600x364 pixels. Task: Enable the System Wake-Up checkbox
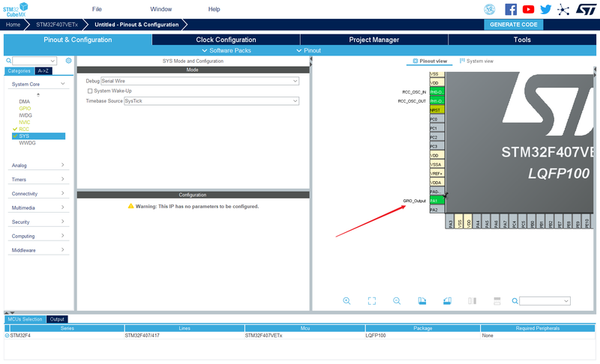tap(90, 91)
